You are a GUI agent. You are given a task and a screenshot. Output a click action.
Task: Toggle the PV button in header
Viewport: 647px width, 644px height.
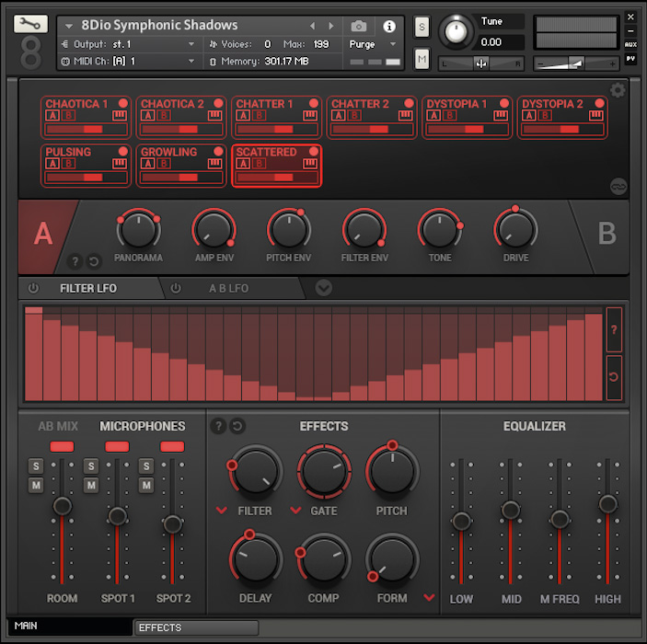[630, 59]
